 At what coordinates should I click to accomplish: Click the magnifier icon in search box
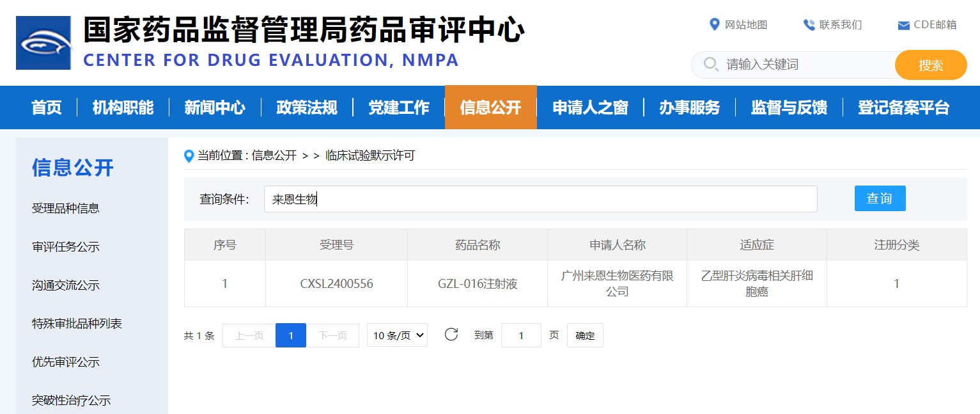tap(710, 64)
